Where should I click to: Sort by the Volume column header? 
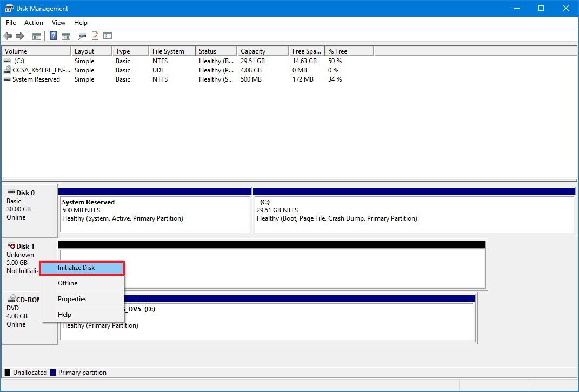pos(36,51)
